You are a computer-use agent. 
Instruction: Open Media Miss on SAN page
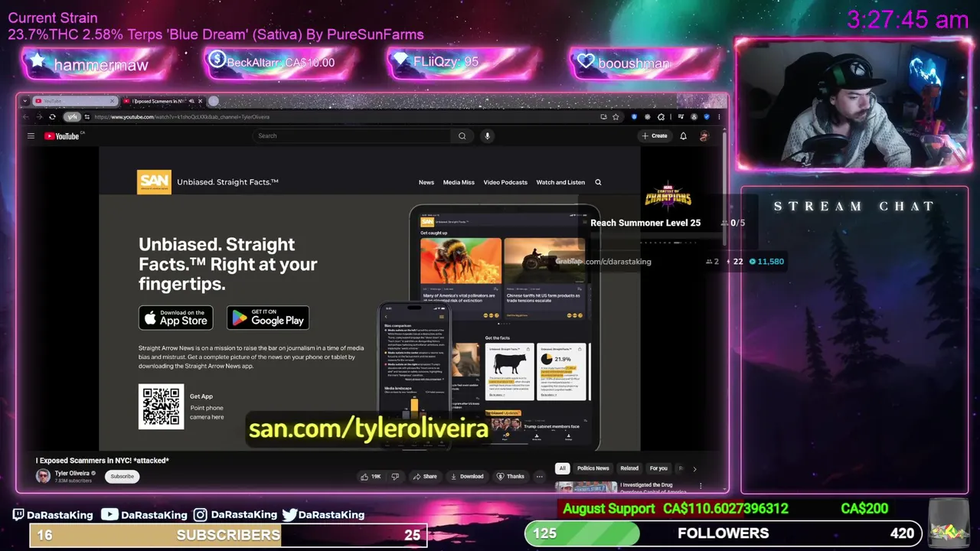point(459,182)
